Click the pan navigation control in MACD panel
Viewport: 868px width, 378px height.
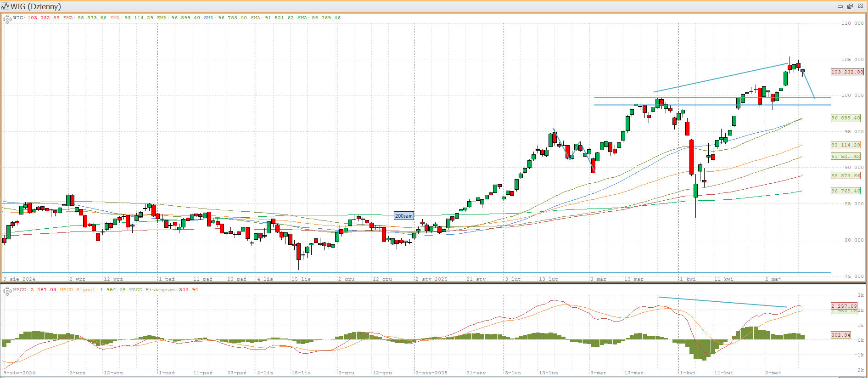7,291
